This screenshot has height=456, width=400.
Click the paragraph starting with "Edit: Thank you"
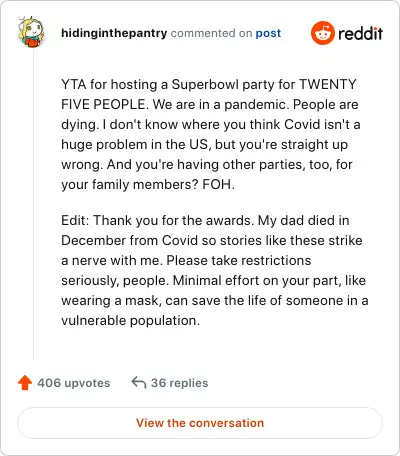click(x=215, y=270)
